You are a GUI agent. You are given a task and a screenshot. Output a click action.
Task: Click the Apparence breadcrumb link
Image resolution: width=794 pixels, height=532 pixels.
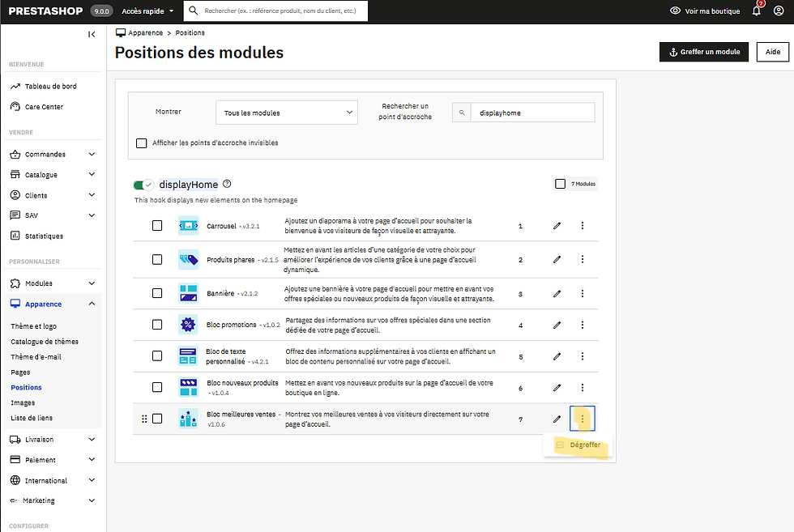tap(145, 33)
